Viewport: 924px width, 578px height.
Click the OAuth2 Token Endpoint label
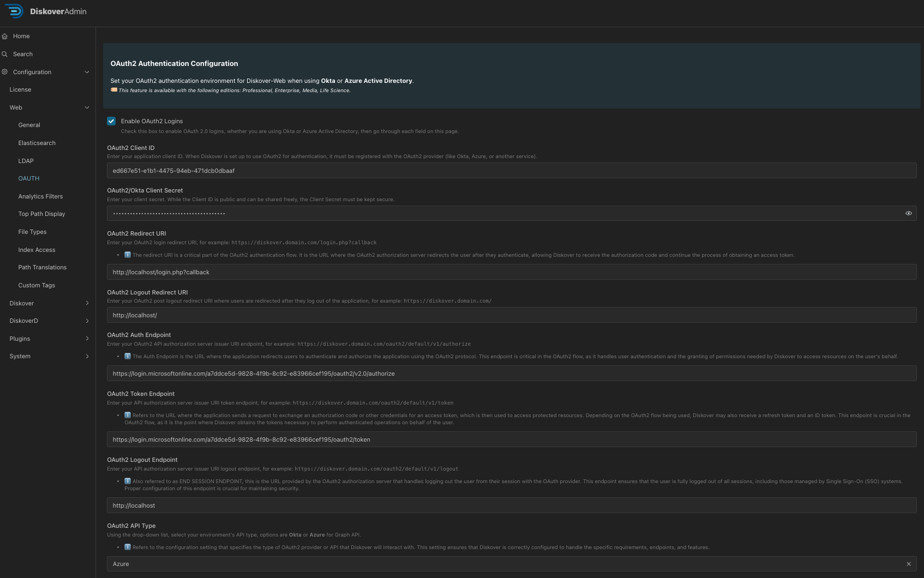click(x=141, y=394)
